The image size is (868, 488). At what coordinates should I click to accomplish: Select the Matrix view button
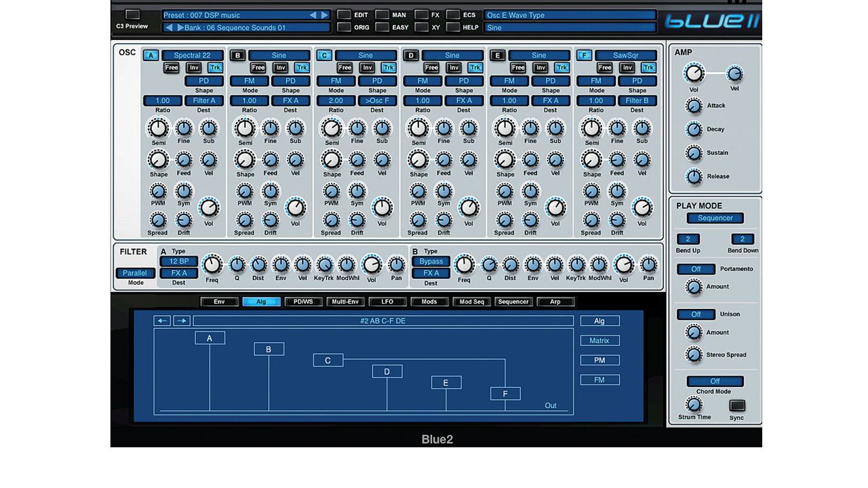click(x=599, y=341)
